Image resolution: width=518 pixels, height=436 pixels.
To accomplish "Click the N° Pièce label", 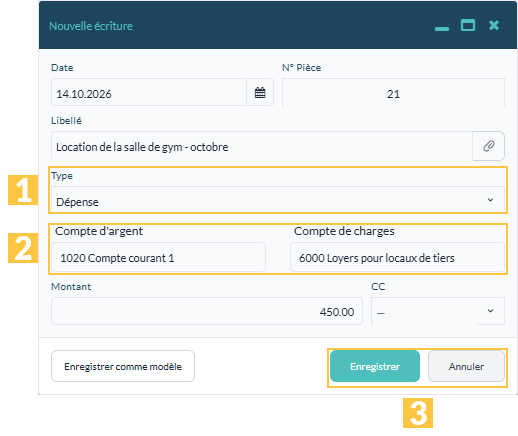I will click(301, 68).
